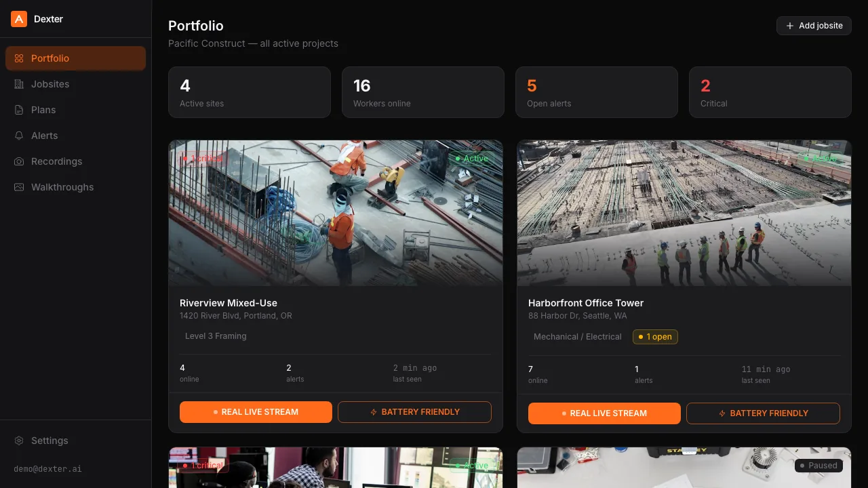
Task: Open the Riverview Mixed-Use camera thumbnail
Action: tap(336, 213)
